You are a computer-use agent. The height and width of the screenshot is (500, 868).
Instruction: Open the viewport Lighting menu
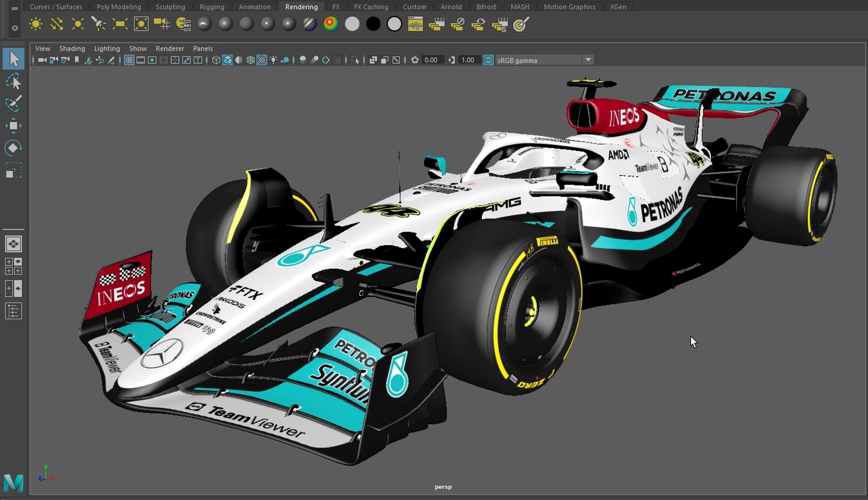(x=107, y=49)
